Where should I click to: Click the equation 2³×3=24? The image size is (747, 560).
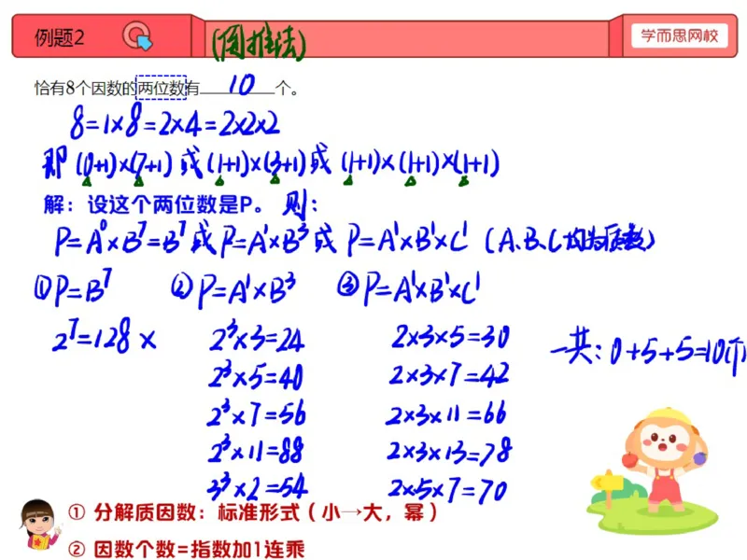coord(256,338)
